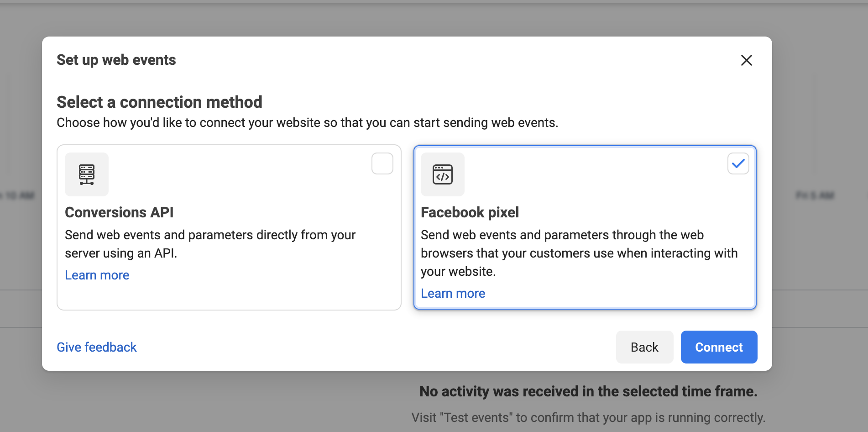The width and height of the screenshot is (868, 432).
Task: Open Learn more under Conversions API
Action: point(97,275)
